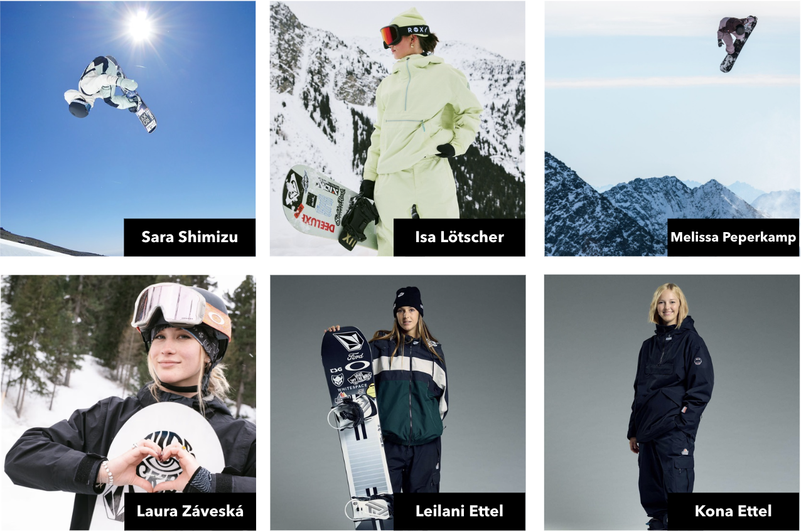Screen dimensions: 801x532
Task: Click the Melissa Peperkamp name label
Action: coord(733,237)
